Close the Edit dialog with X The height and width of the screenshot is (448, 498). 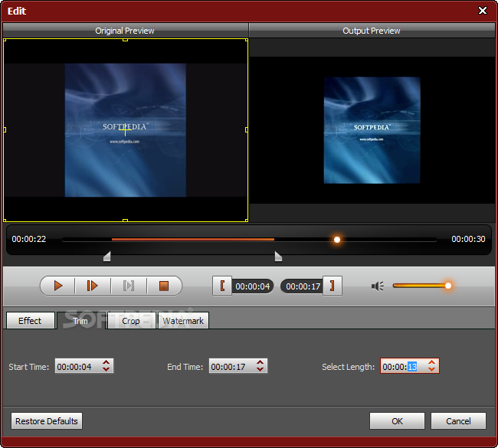[x=483, y=11]
